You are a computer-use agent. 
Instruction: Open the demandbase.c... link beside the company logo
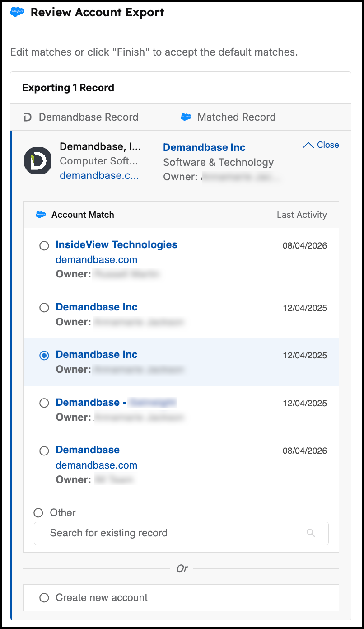click(99, 176)
